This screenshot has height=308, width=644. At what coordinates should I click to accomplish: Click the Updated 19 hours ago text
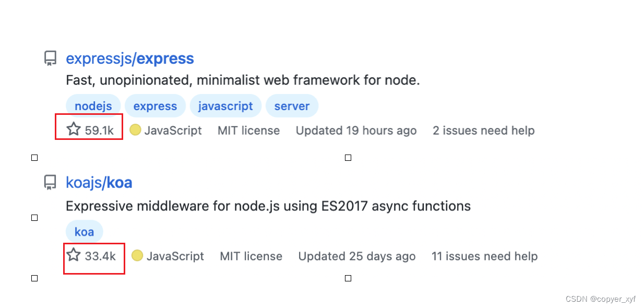pyautogui.click(x=356, y=131)
